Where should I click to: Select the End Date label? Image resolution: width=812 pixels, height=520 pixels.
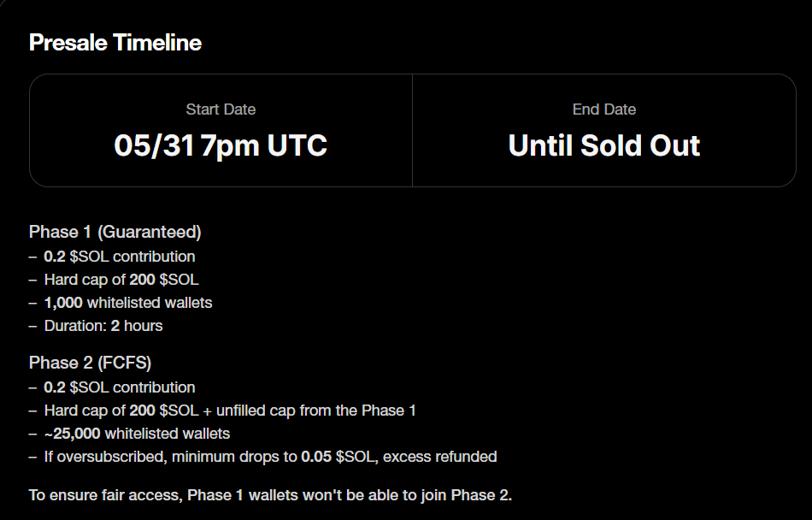point(603,109)
